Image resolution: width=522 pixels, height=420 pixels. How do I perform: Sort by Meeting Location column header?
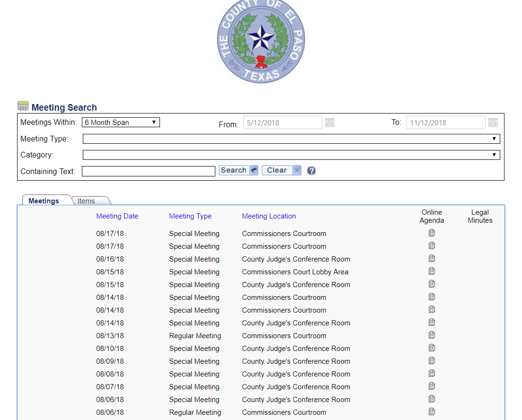click(269, 216)
